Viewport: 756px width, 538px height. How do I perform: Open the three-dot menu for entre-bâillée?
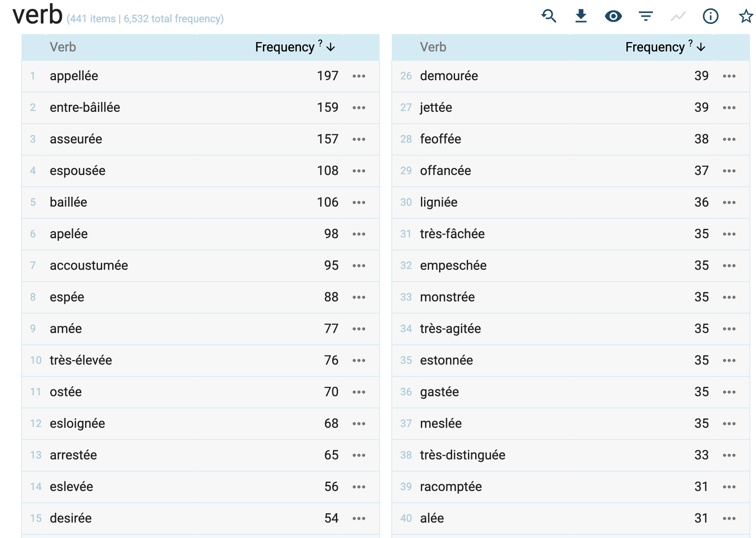359,108
